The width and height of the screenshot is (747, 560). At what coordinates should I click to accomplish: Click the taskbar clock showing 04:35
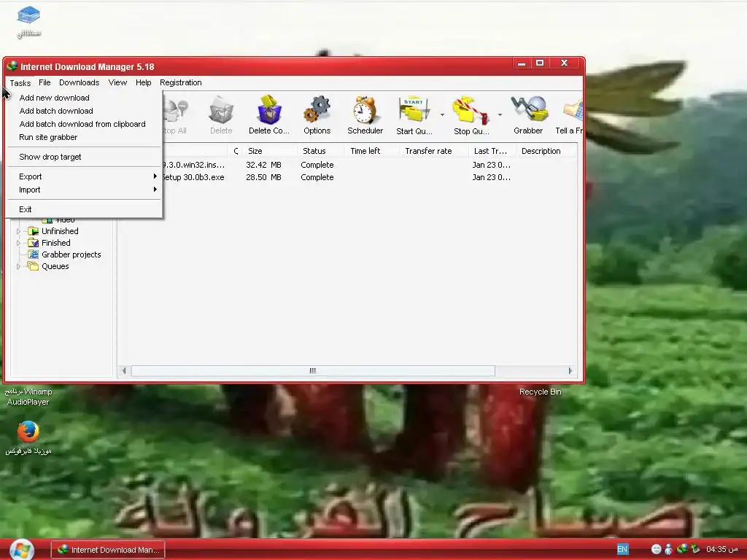click(721, 549)
